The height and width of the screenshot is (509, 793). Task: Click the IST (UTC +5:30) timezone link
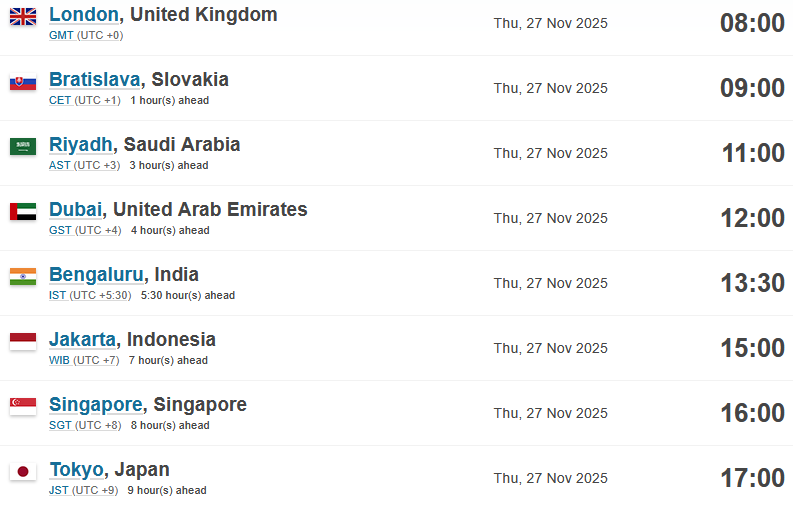pyautogui.click(x=90, y=295)
